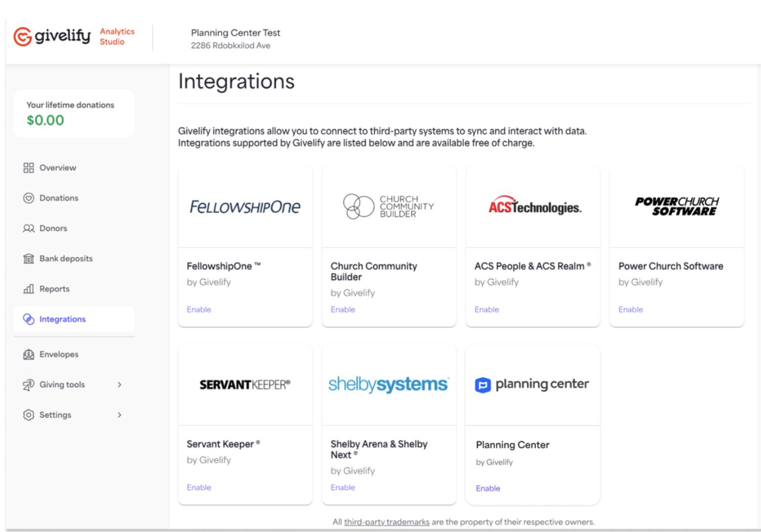This screenshot has height=532, width=761.
Task: Click the Donors people icon
Action: click(x=29, y=229)
